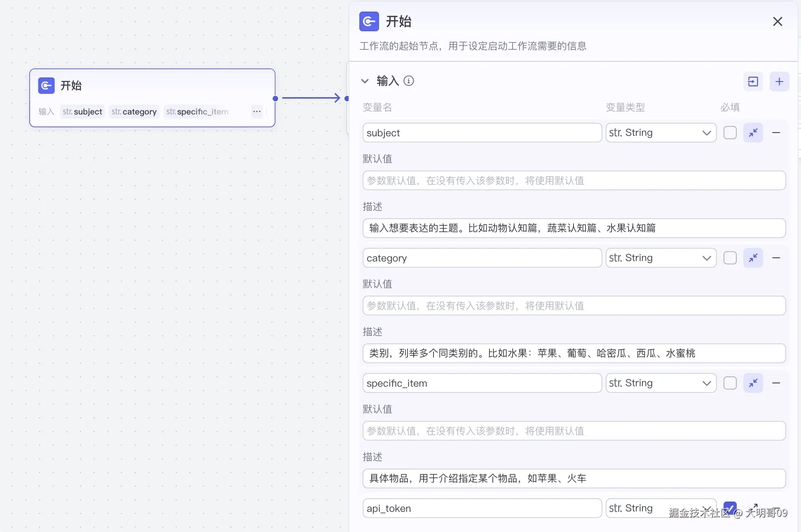
Task: Click the import icon beside the plus button
Action: 753,82
